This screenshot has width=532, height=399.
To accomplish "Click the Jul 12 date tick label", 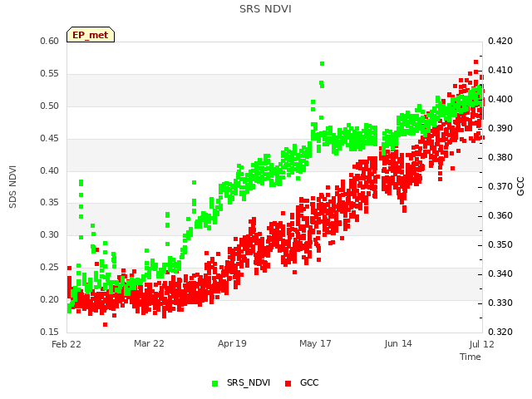I will tap(482, 344).
